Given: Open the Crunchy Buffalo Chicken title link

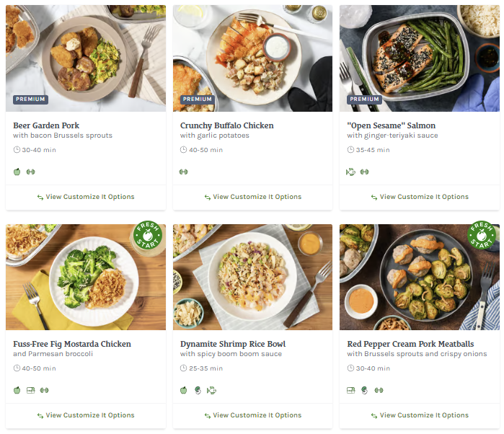Looking at the screenshot, I should [x=226, y=125].
